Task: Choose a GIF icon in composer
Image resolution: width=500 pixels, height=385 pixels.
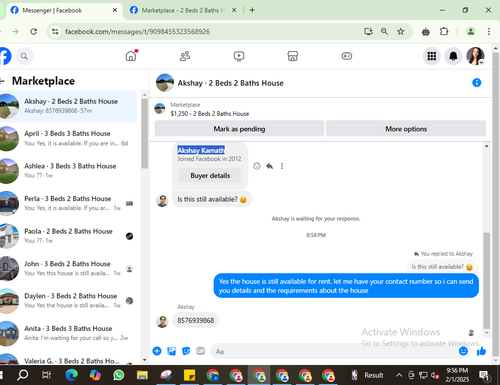Action: 200,351
